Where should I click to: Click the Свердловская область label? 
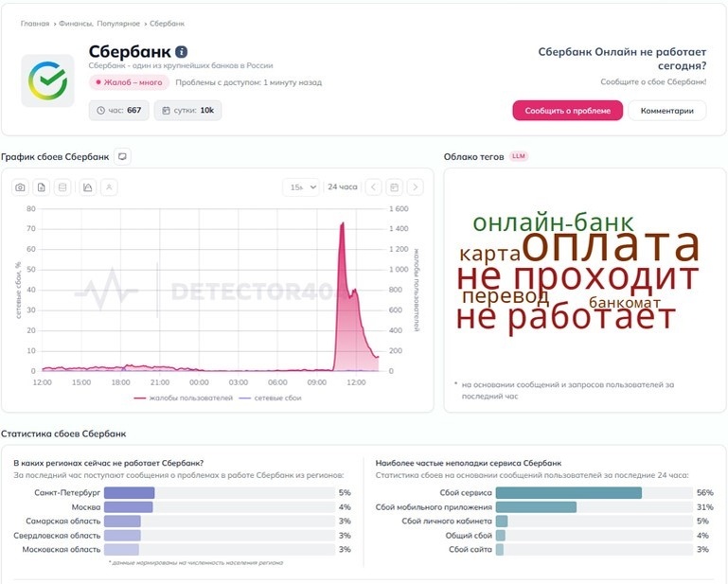pyautogui.click(x=57, y=536)
